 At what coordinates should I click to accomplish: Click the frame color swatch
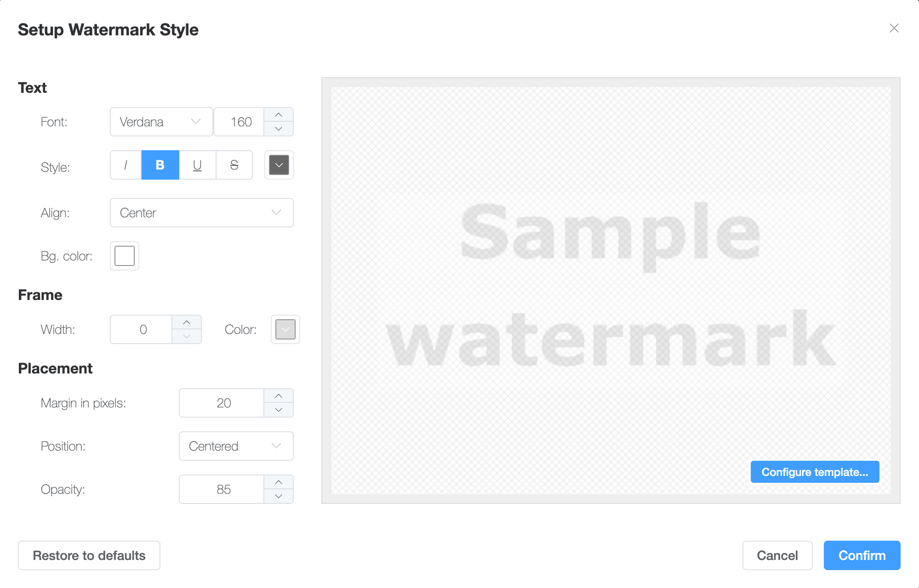pos(284,328)
